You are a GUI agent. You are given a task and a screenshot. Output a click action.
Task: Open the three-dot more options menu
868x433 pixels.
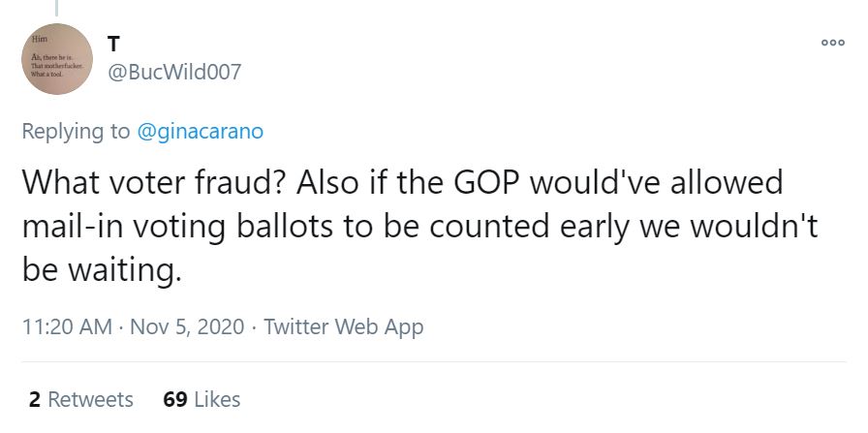point(832,44)
